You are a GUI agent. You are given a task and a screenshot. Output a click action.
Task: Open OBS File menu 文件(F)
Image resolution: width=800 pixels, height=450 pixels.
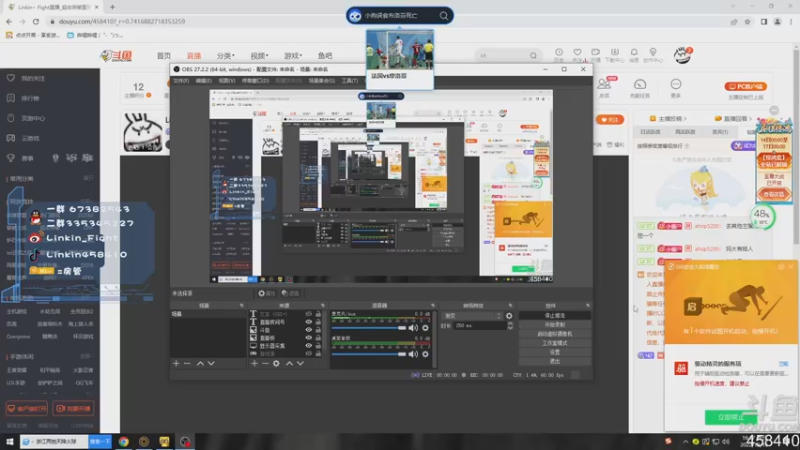point(181,81)
